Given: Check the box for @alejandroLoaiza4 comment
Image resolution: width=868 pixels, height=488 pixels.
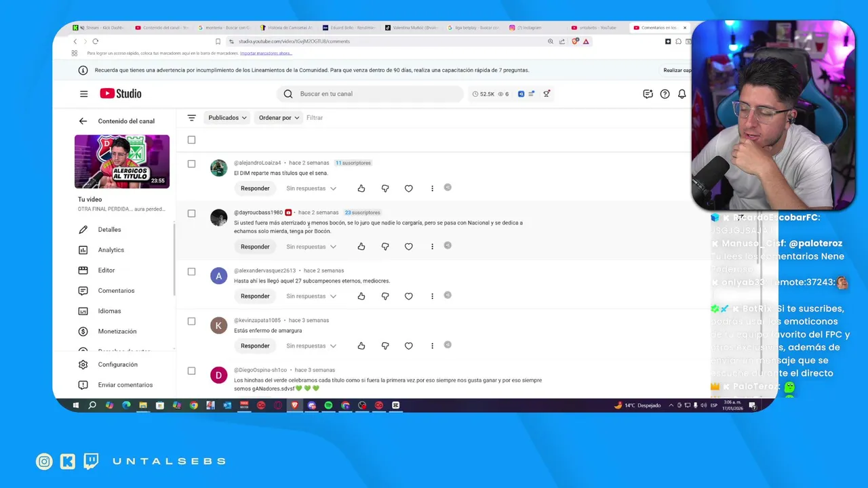Looking at the screenshot, I should [191, 164].
